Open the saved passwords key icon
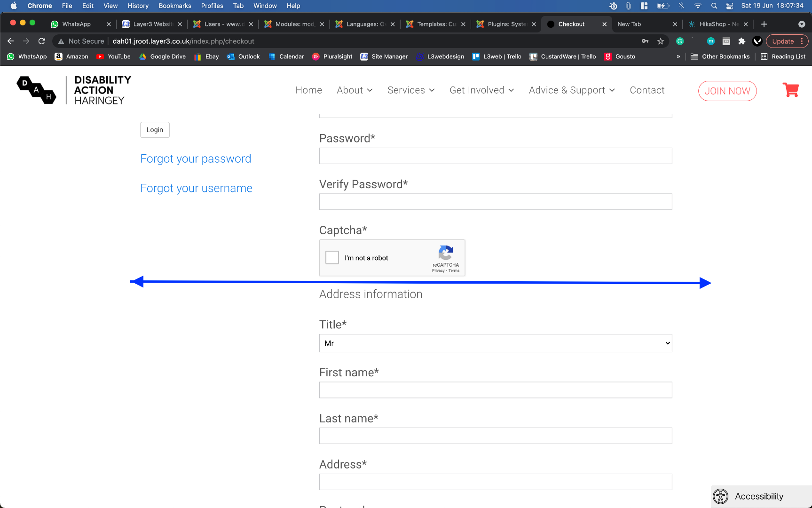The width and height of the screenshot is (812, 508). 645,41
